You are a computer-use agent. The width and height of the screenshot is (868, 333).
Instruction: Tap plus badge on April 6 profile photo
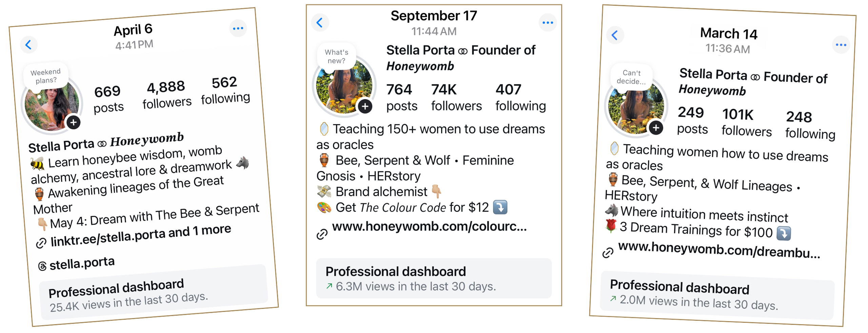(74, 123)
